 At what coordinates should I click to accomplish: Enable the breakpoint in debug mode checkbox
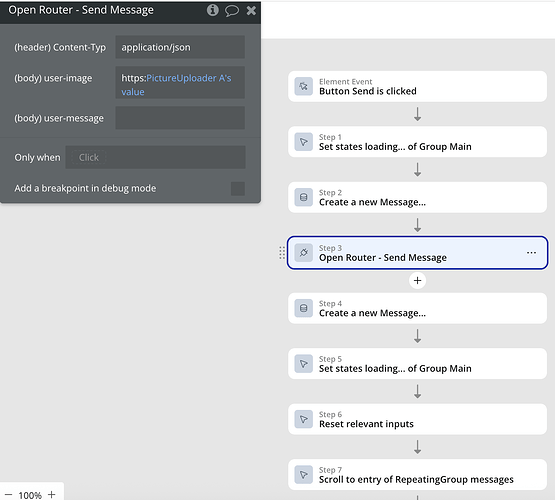pos(238,189)
